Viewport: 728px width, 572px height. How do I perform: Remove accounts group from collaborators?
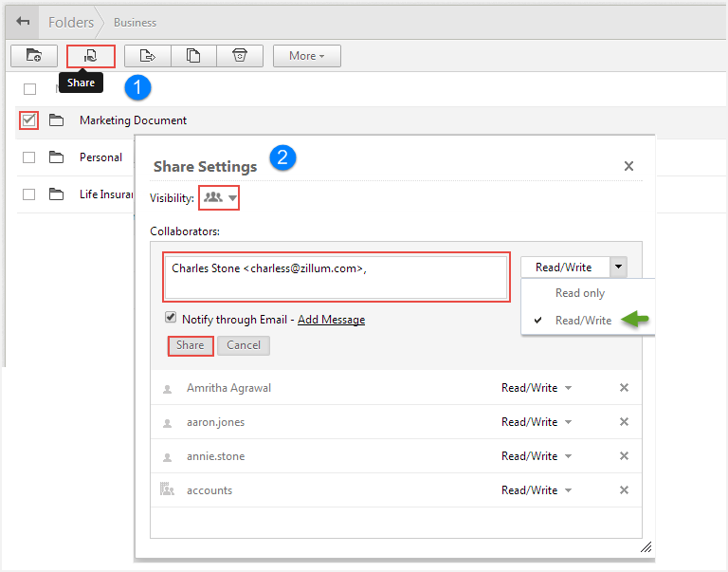pos(624,490)
